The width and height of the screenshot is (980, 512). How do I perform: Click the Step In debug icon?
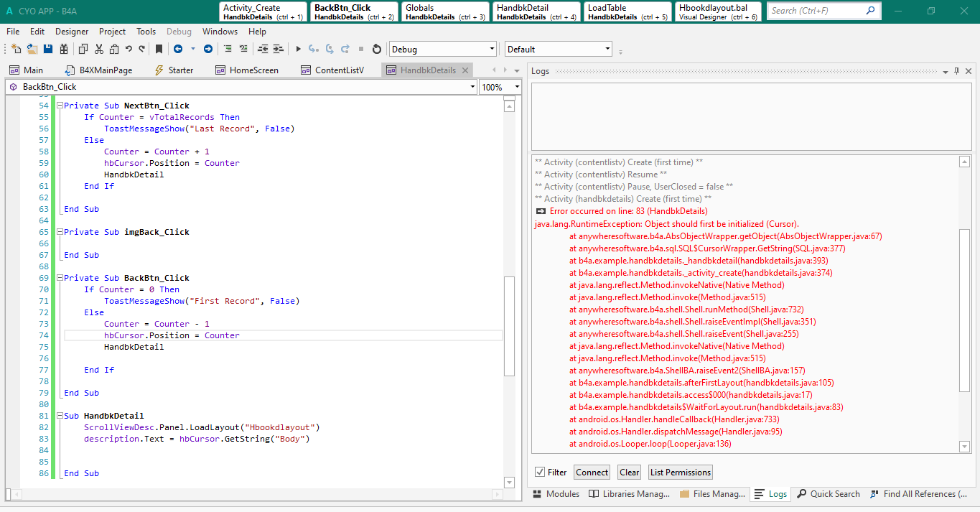coord(314,49)
